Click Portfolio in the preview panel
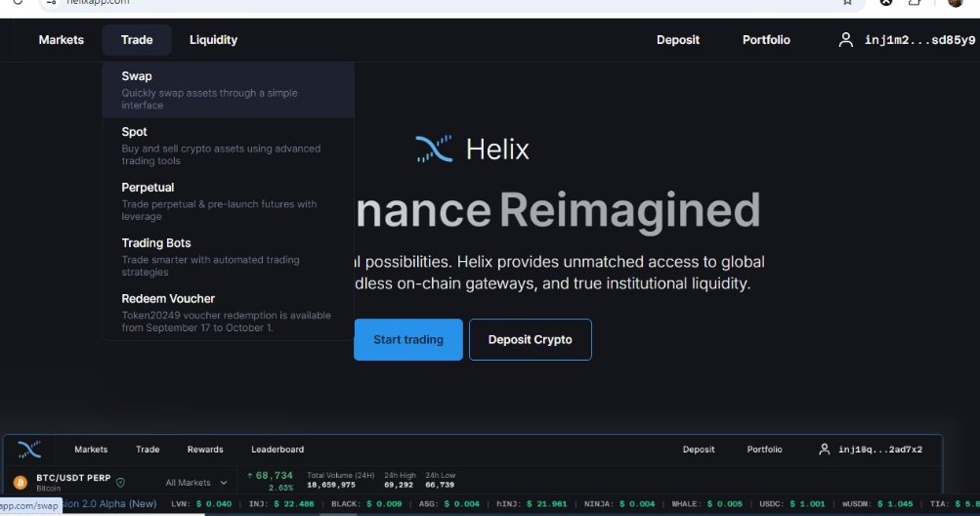Viewport: 980px width, 516px height. tap(764, 450)
